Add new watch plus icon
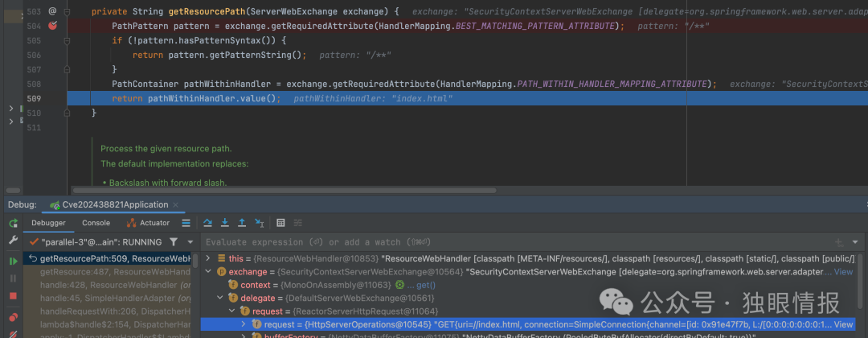The width and height of the screenshot is (868, 338). pos(839,242)
